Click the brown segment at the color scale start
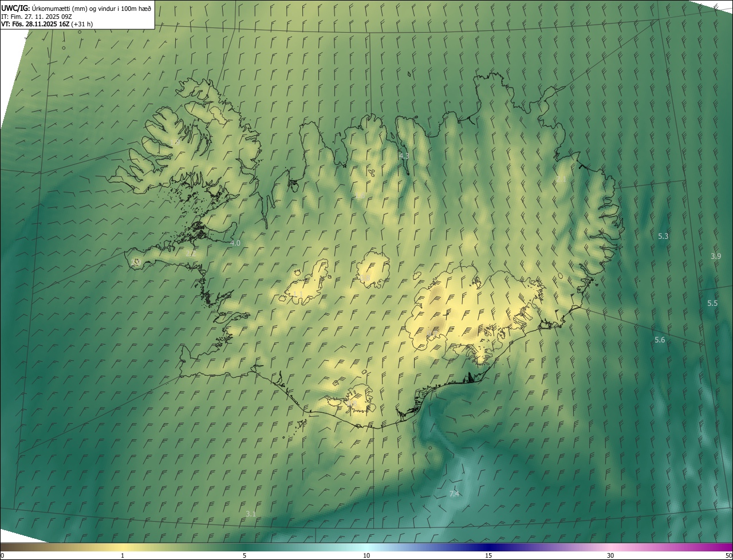This screenshot has width=733, height=560. (x=11, y=547)
